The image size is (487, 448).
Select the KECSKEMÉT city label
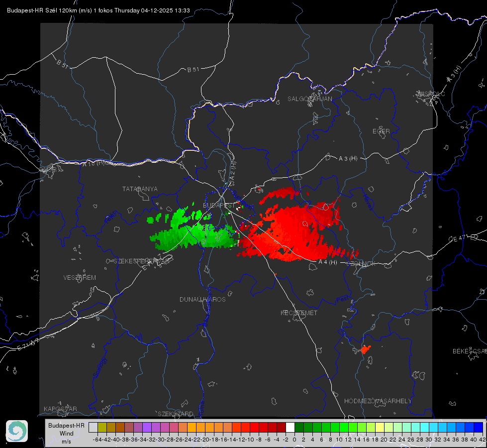coord(299,313)
